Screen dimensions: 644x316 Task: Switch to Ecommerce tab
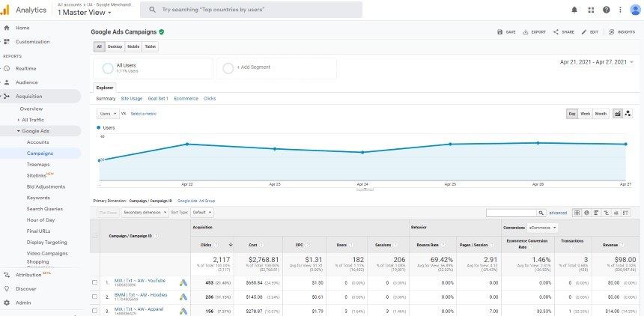[x=186, y=99]
